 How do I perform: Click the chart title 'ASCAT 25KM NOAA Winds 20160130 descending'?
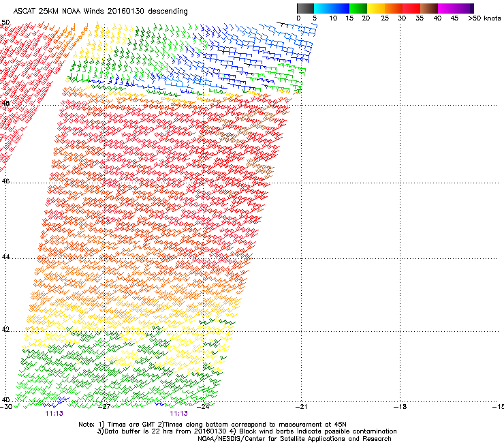100,11
